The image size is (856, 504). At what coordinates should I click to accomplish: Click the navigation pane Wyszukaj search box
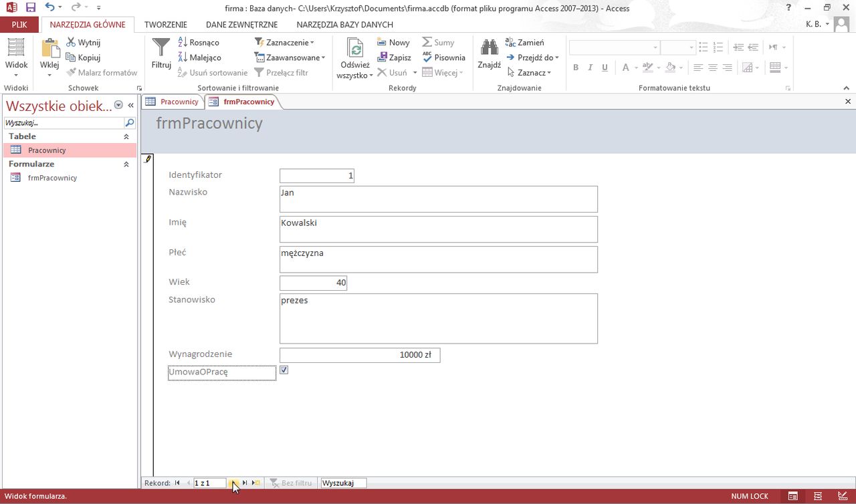click(64, 123)
